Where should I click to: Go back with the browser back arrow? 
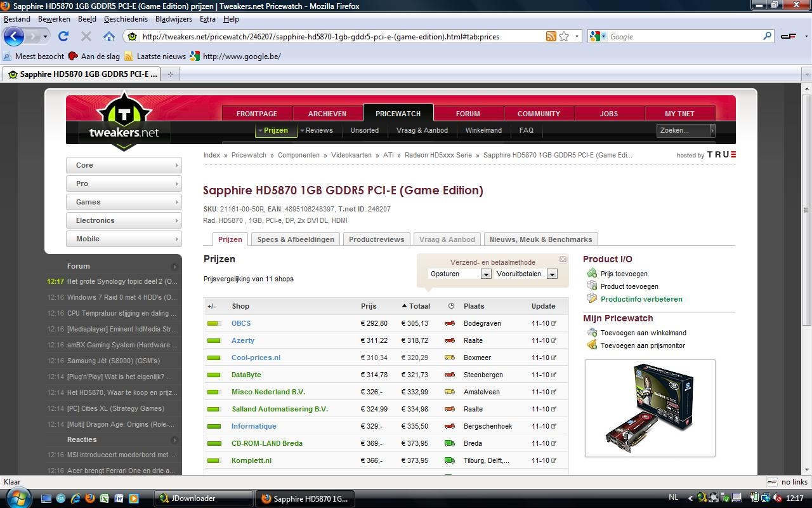pos(14,36)
